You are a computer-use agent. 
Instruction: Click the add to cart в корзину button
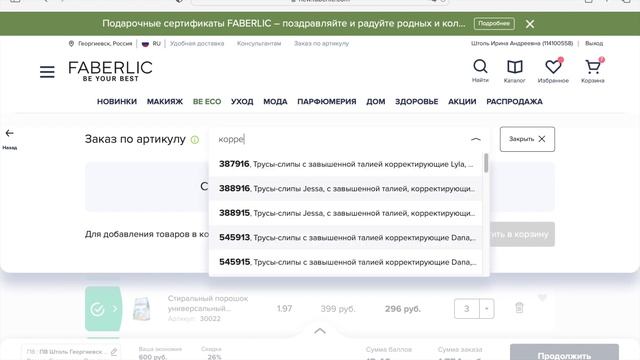(522, 234)
